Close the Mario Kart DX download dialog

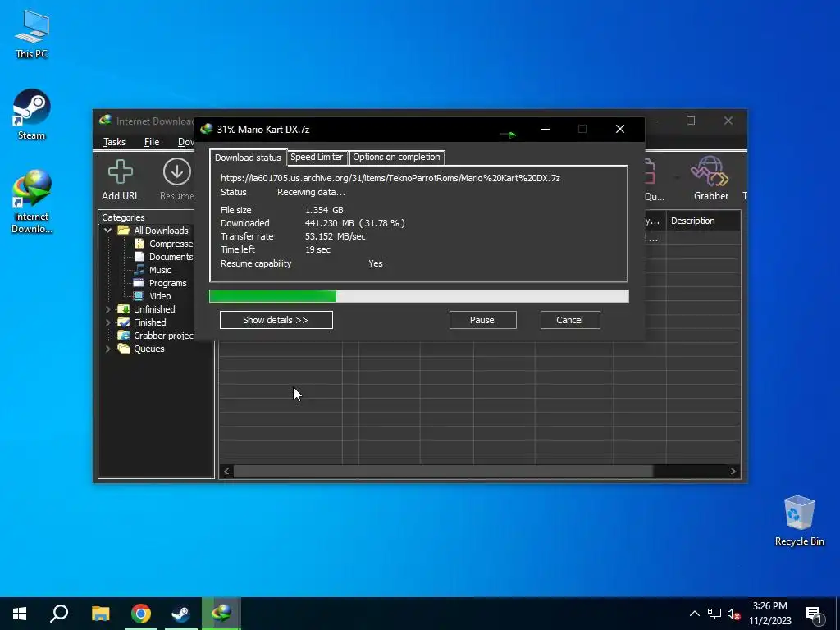[x=620, y=129]
